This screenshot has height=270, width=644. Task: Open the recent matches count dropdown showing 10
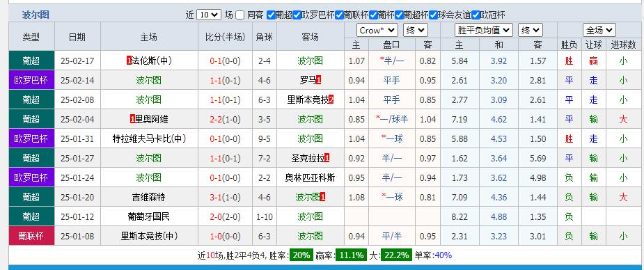(209, 15)
